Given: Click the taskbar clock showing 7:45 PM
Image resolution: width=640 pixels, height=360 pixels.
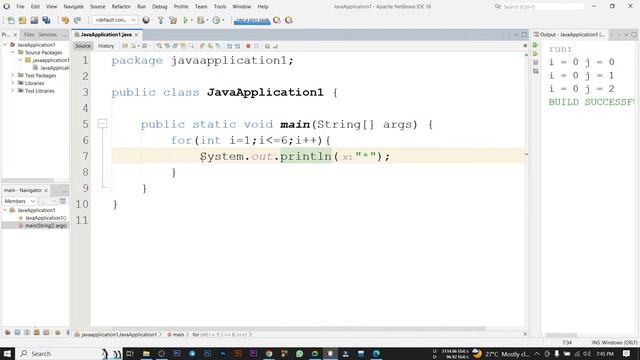Looking at the screenshot, I should 605,353.
